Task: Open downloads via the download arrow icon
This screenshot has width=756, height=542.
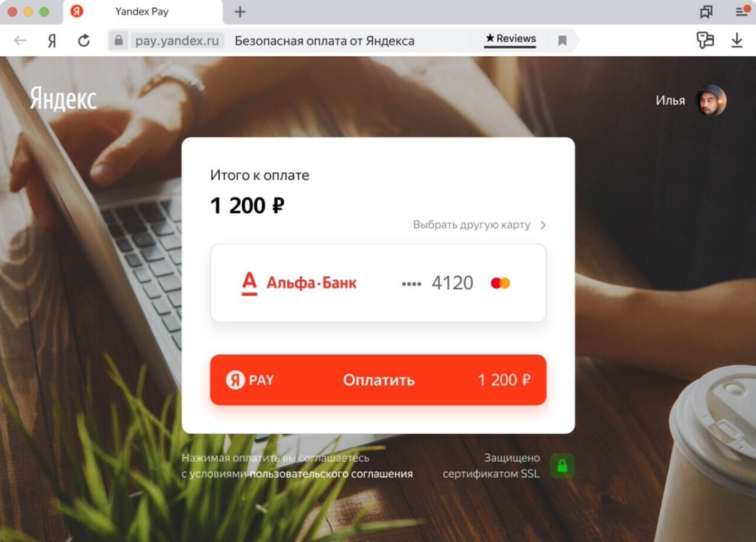Action: click(x=737, y=40)
